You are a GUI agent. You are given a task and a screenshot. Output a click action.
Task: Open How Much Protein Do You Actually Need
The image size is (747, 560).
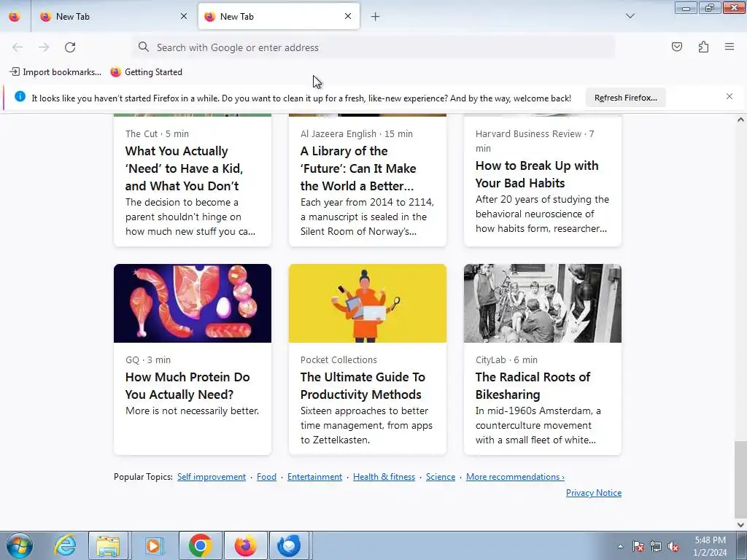click(187, 386)
